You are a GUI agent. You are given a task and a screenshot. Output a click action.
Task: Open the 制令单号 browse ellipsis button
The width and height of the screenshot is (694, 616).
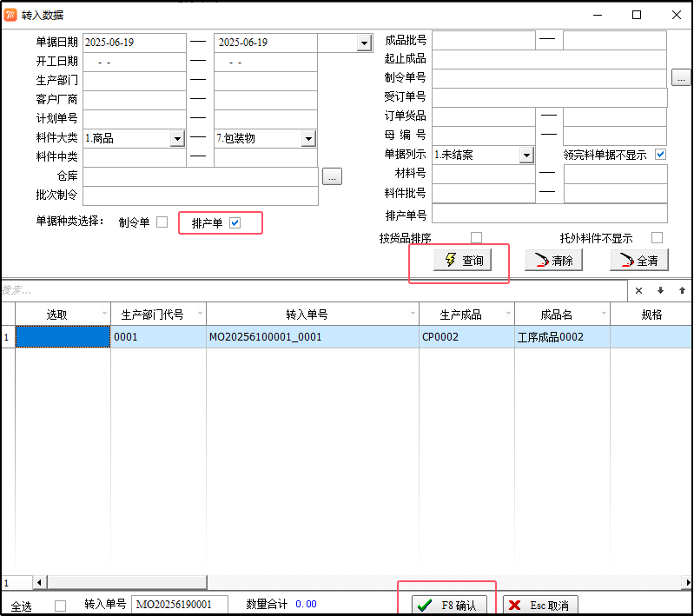point(681,78)
